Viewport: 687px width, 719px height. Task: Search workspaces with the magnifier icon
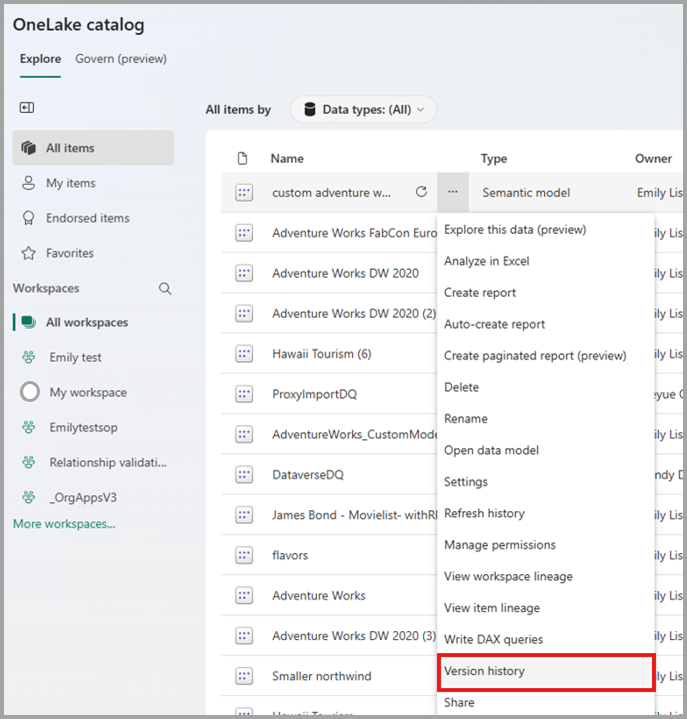(165, 288)
